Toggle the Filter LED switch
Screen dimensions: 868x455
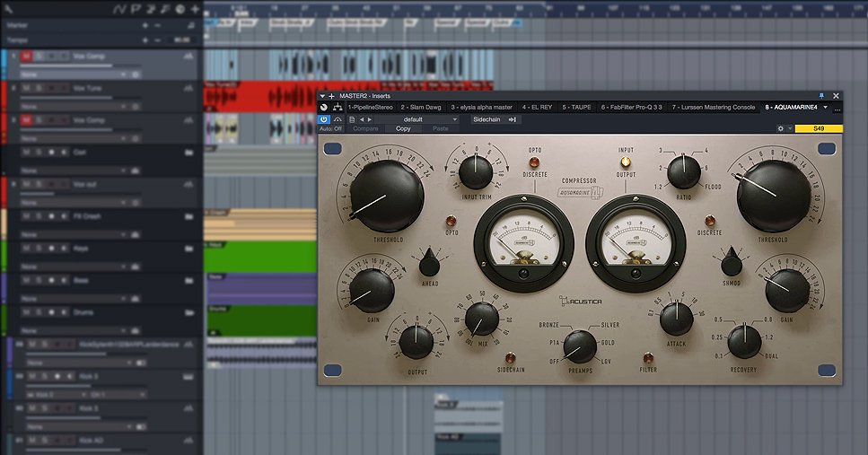pyautogui.click(x=648, y=357)
